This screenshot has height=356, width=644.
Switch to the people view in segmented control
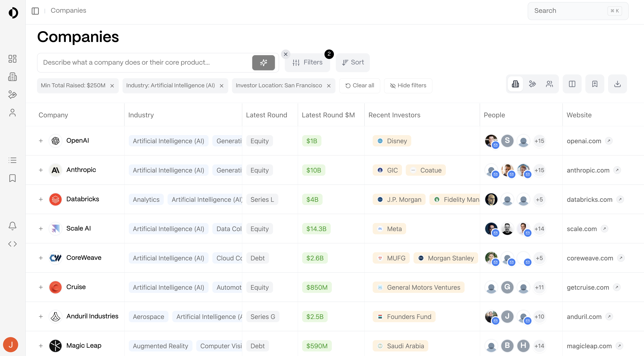pos(549,84)
